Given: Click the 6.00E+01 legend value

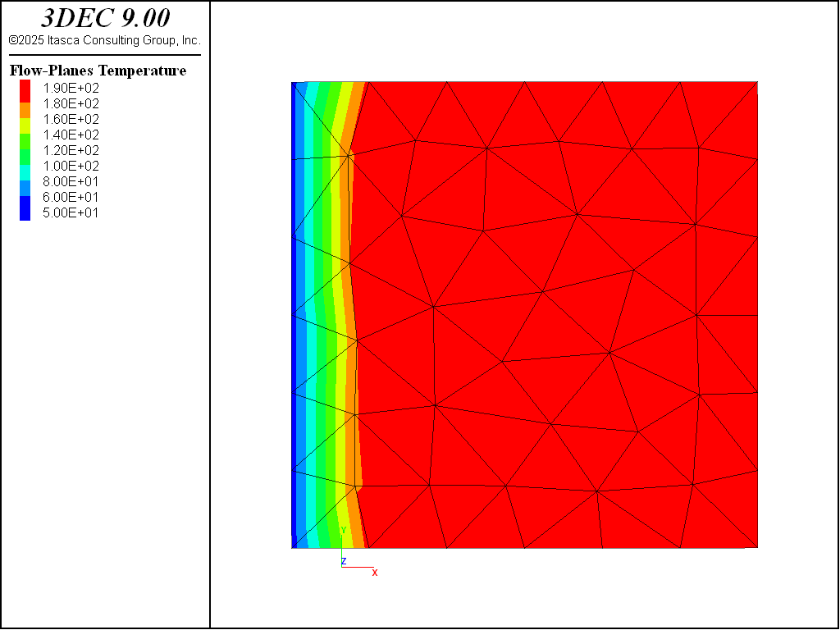Looking at the screenshot, I should (71, 197).
